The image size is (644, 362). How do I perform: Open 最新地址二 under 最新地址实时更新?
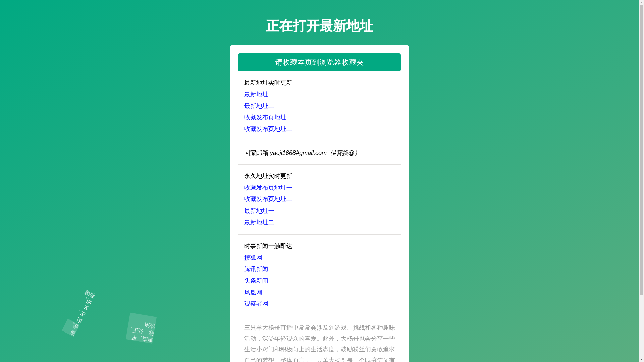(x=259, y=106)
